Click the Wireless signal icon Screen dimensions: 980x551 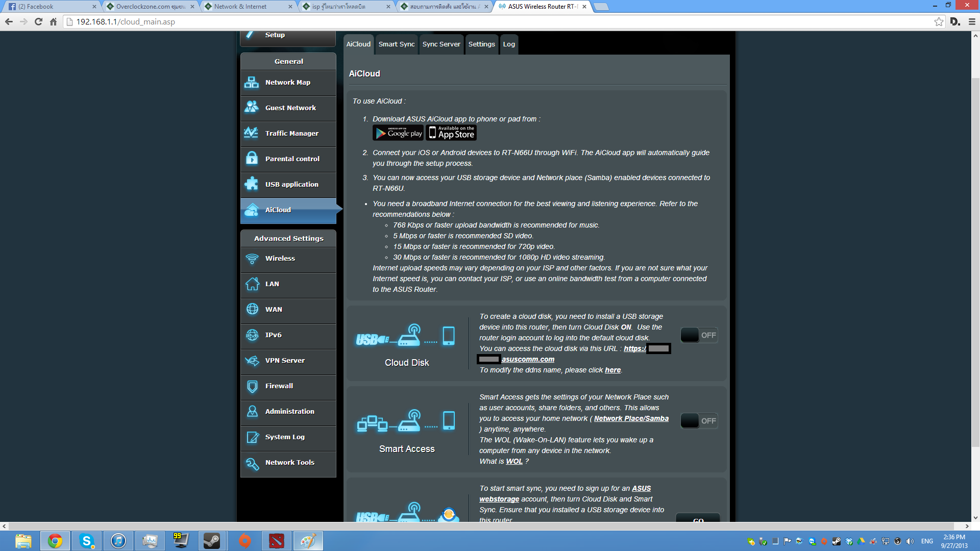[x=252, y=258]
